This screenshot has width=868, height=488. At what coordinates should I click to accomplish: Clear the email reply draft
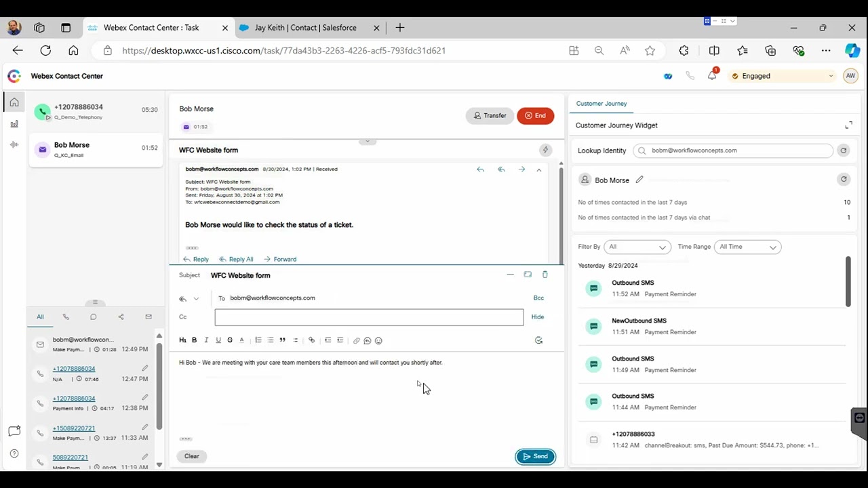tap(192, 456)
